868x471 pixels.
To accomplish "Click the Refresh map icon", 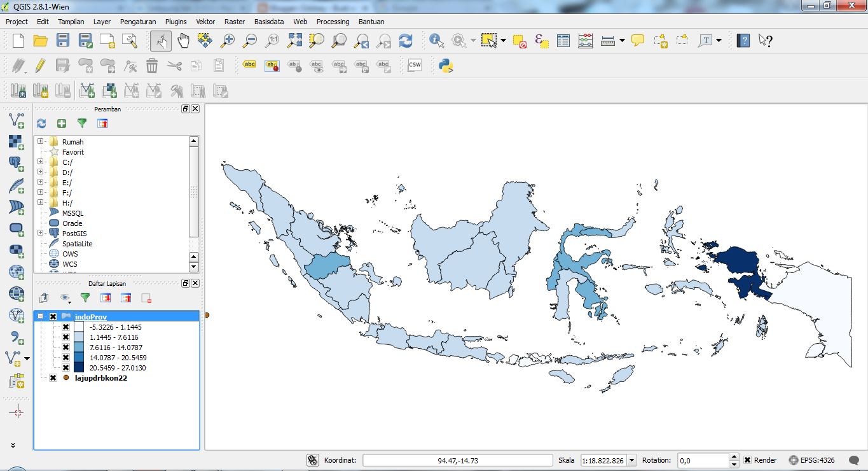I will pyautogui.click(x=406, y=41).
